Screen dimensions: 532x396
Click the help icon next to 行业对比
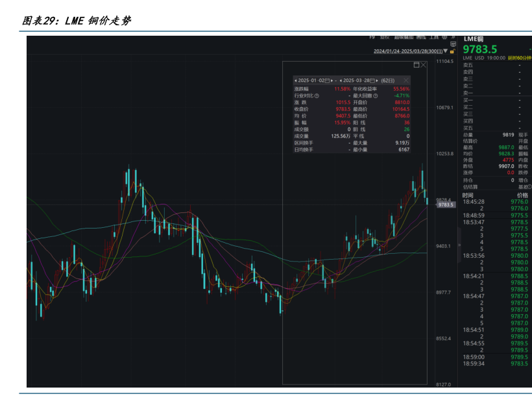317,96
